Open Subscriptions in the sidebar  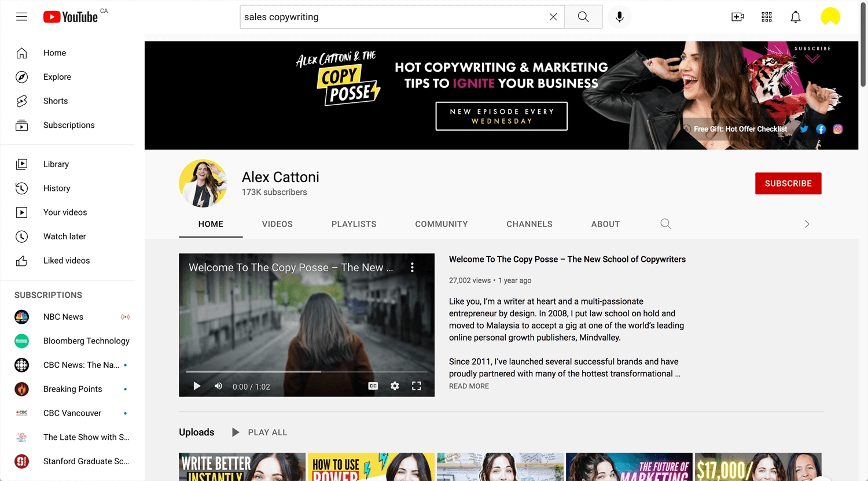click(x=68, y=125)
